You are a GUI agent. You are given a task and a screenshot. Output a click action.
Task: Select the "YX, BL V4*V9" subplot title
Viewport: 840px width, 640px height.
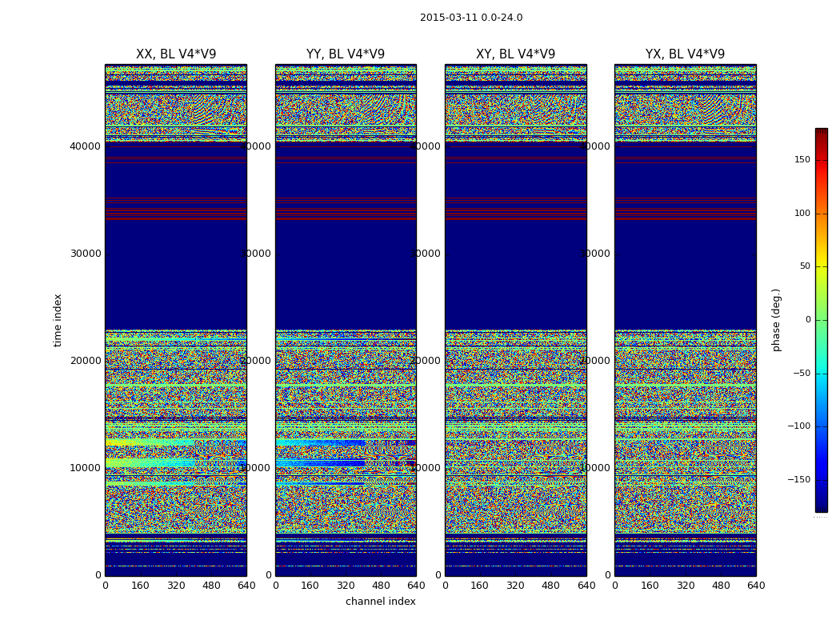[x=685, y=54]
